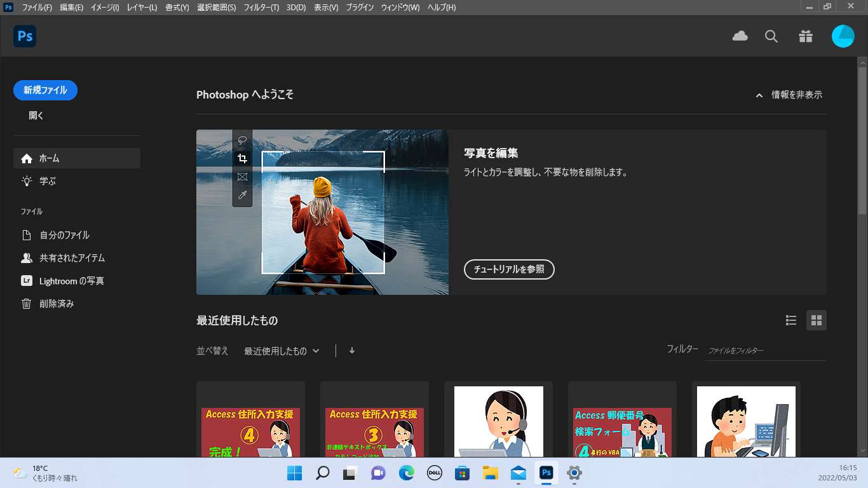Open the Windows Start button
Image resolution: width=868 pixels, height=488 pixels.
(294, 473)
